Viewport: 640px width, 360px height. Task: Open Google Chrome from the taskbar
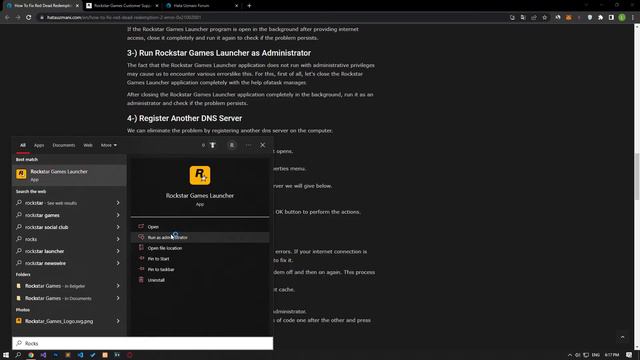click(x=31, y=355)
